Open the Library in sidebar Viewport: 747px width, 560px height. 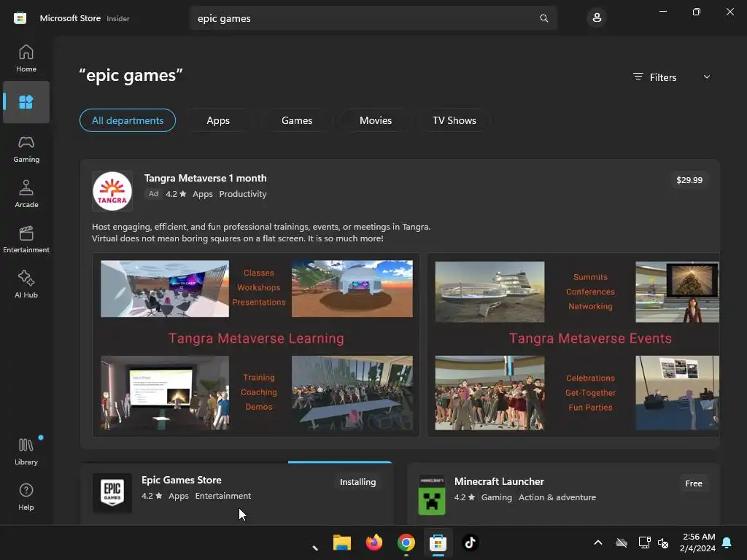pyautogui.click(x=26, y=451)
